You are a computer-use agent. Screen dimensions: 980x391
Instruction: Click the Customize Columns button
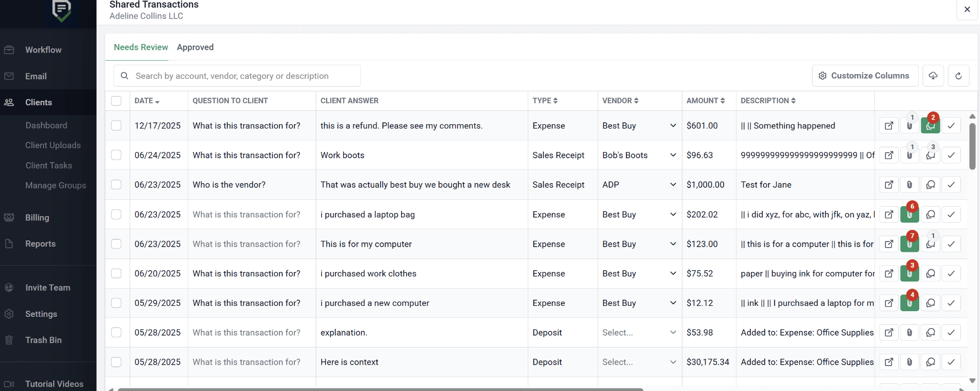click(865, 76)
